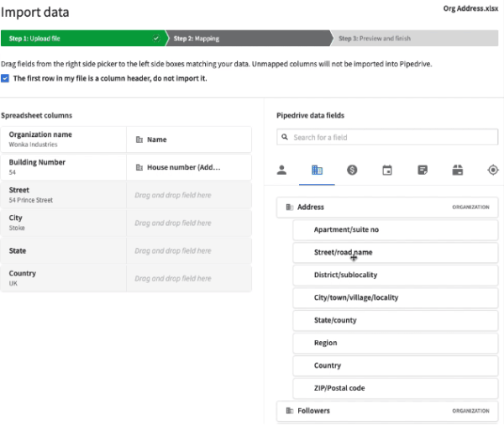Click the Street spreadsheet column label
This screenshot has width=504, height=436.
tap(19, 190)
